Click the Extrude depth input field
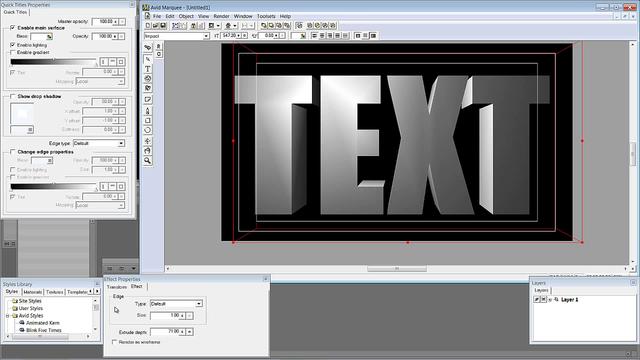The height and width of the screenshot is (360, 640). 165,332
